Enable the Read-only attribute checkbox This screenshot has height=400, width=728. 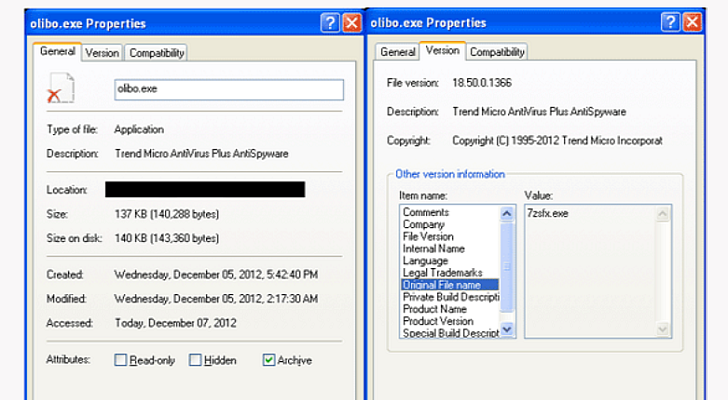point(120,360)
